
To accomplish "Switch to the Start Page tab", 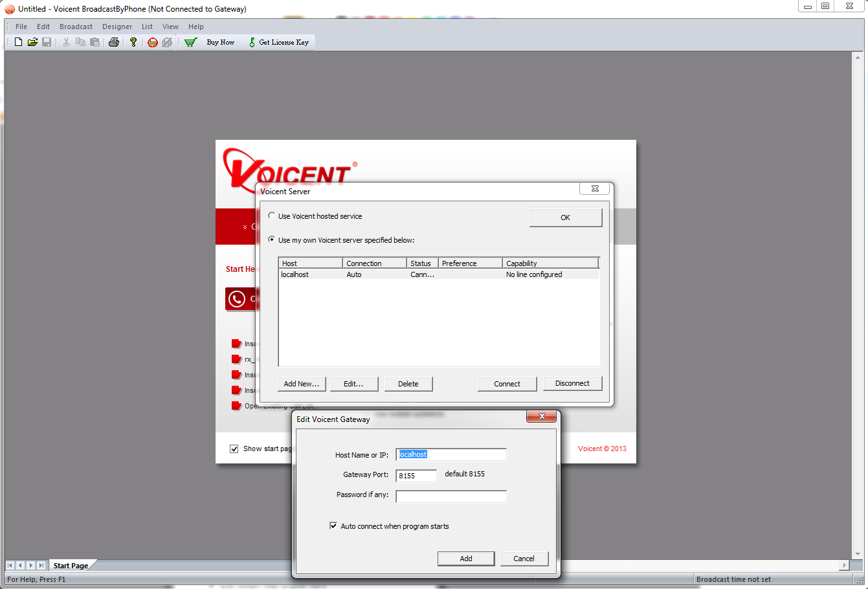I will click(x=71, y=566).
